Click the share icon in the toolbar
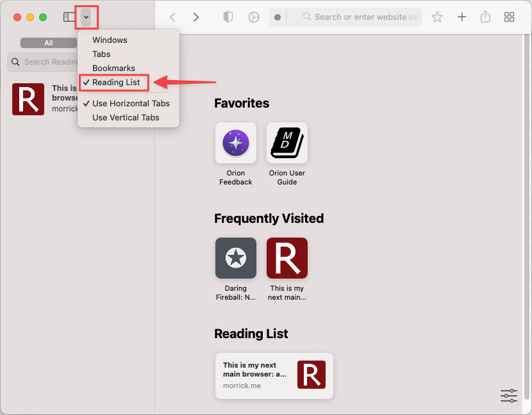The height and width of the screenshot is (415, 532). click(x=485, y=17)
